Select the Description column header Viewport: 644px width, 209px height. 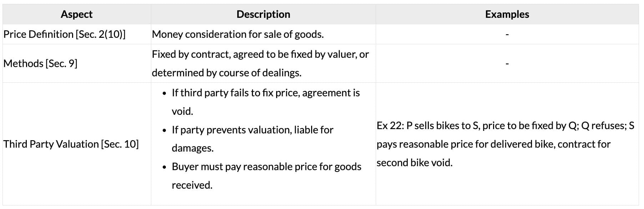click(x=263, y=14)
